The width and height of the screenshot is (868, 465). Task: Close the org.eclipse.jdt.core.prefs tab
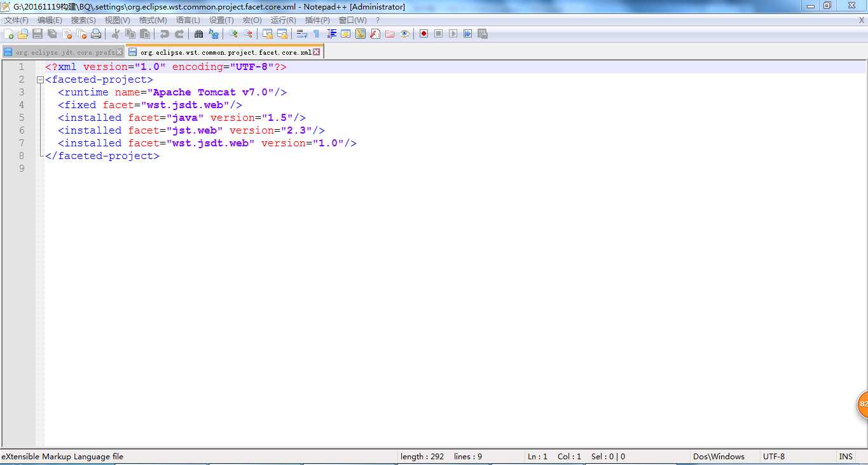point(120,52)
